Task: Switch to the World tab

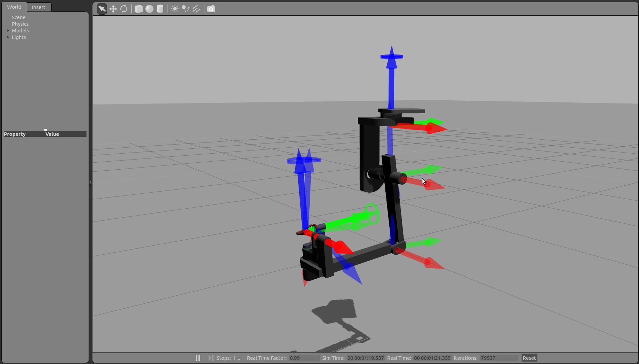Action: [14, 7]
